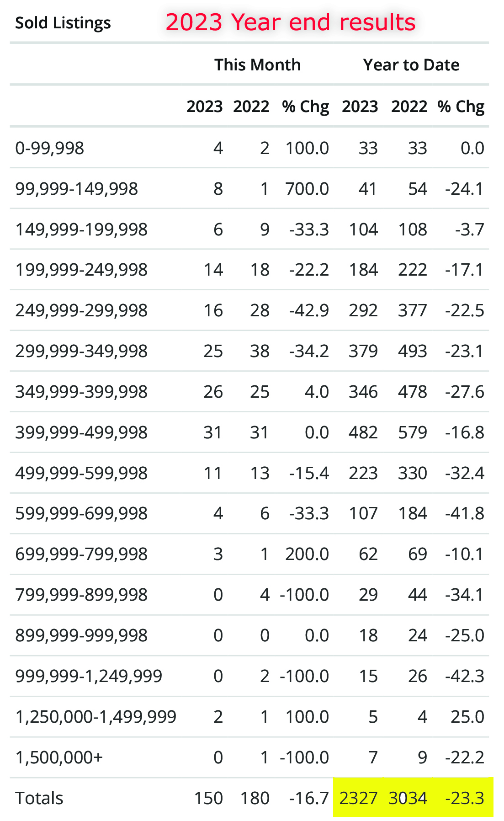Click the 'Totals' row label
The width and height of the screenshot is (504, 821).
(x=39, y=798)
